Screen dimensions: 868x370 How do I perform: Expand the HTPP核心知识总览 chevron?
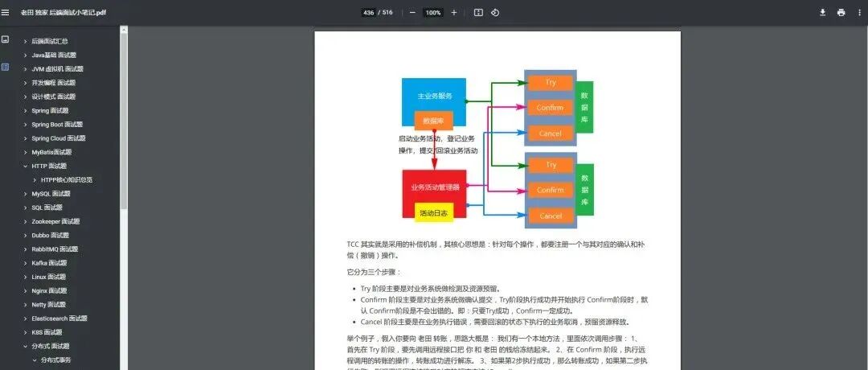click(x=35, y=179)
